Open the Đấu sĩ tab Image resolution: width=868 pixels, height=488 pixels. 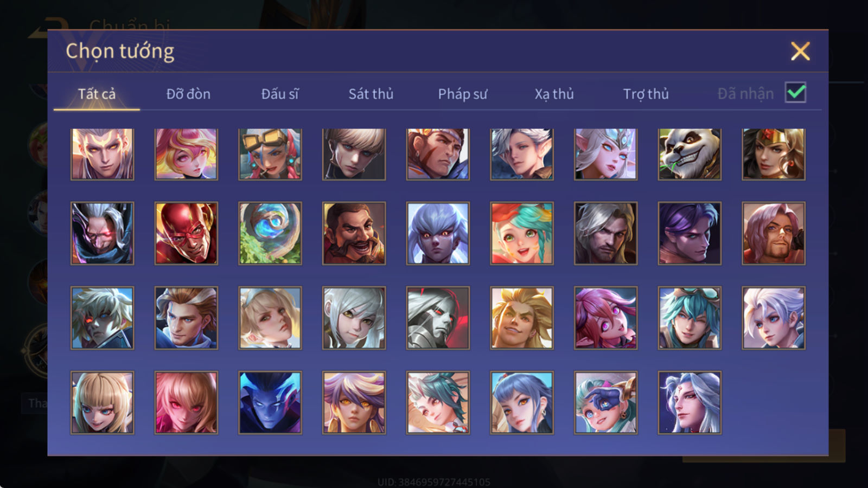click(280, 94)
